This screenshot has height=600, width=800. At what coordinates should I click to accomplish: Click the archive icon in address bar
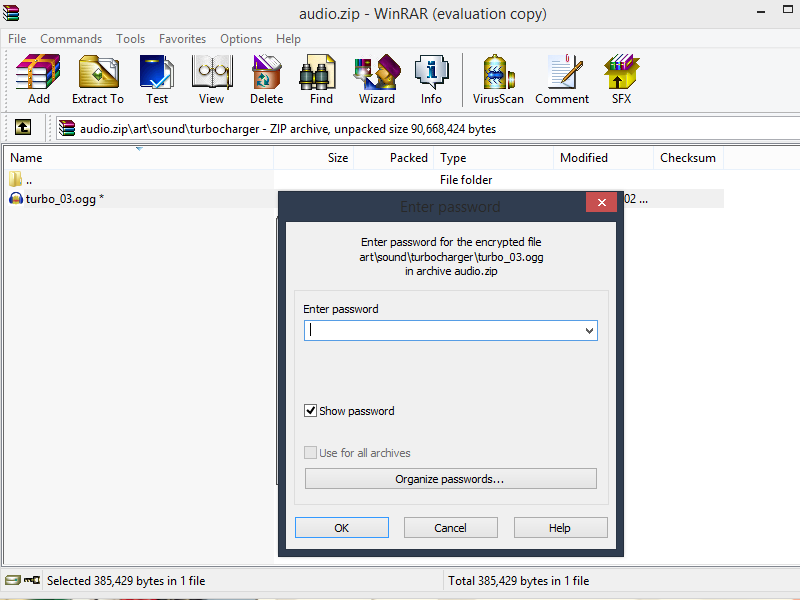pos(67,128)
